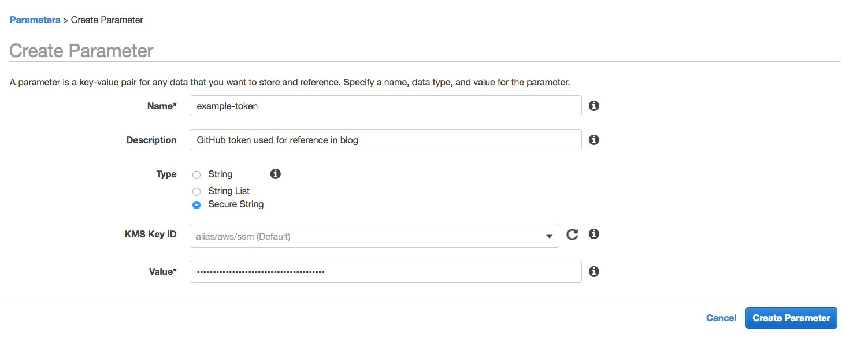The width and height of the screenshot is (868, 346).
Task: Click the info icon next to Name field
Action: [x=593, y=106]
